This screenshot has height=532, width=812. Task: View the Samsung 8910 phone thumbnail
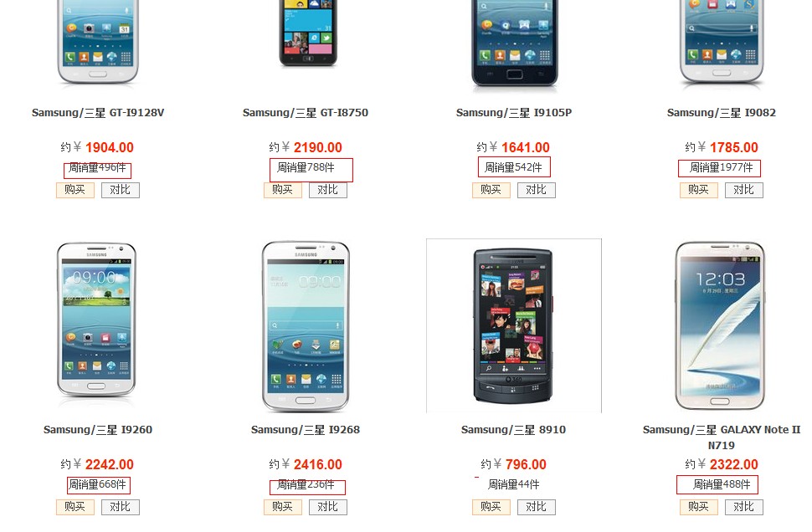pyautogui.click(x=514, y=325)
